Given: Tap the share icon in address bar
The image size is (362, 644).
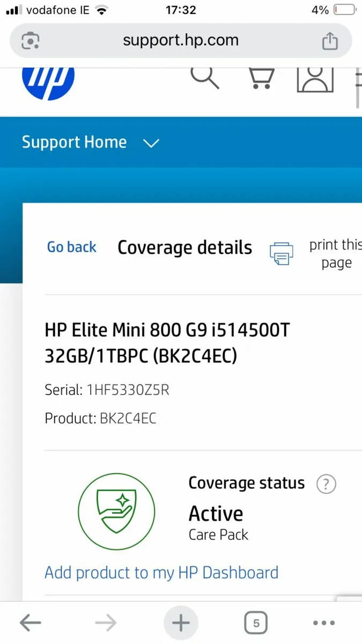Looking at the screenshot, I should click(x=329, y=41).
